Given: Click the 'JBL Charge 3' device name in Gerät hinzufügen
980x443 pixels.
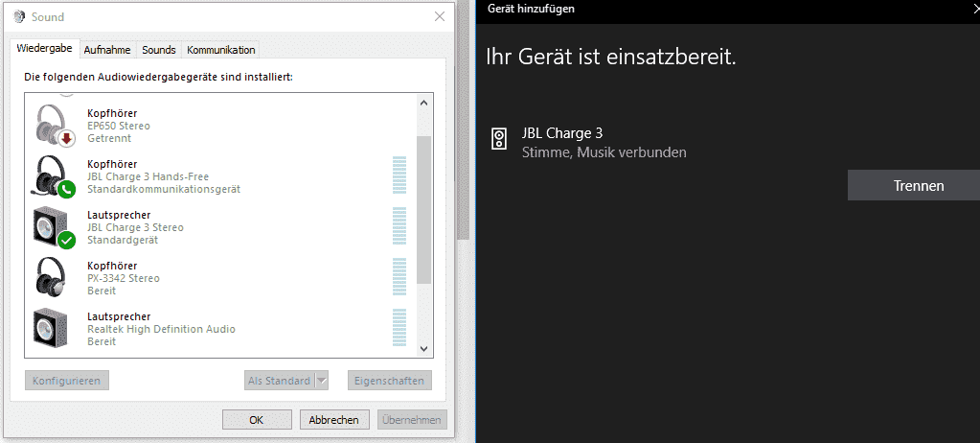Looking at the screenshot, I should coord(562,132).
